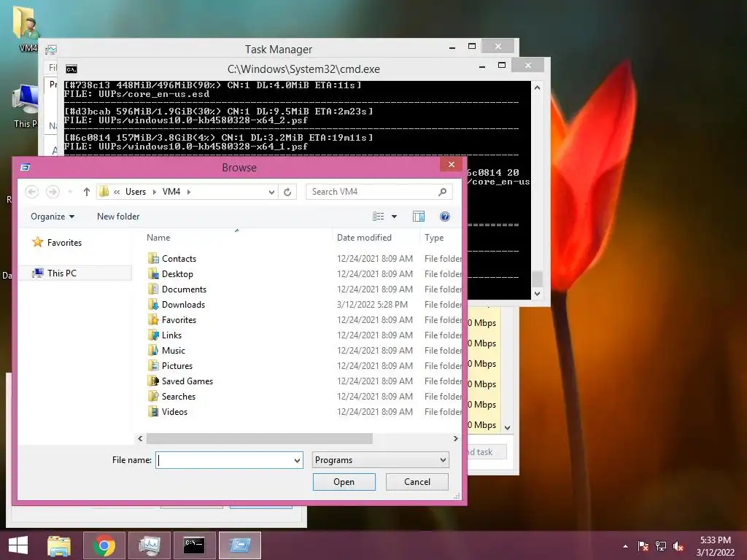
Task: Click right arrow of horizontal scrollbar
Action: (455, 438)
